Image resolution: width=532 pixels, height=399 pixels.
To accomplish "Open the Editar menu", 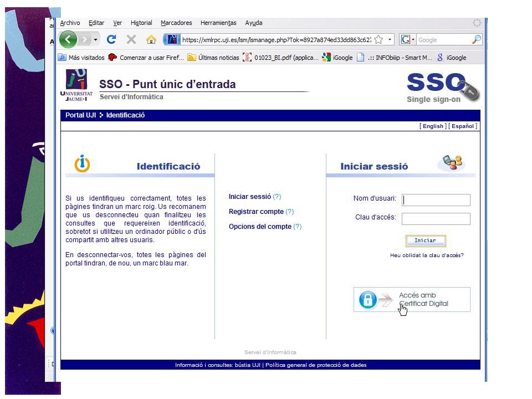I will click(96, 23).
